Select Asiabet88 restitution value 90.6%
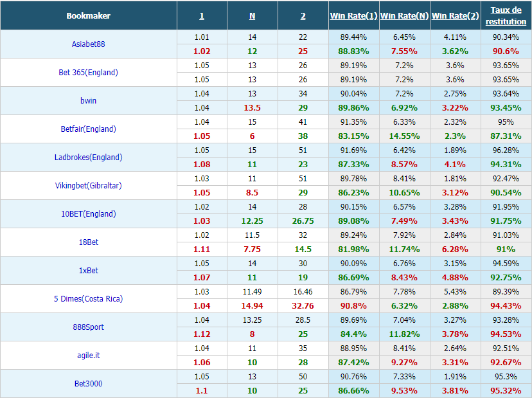 [x=506, y=51]
